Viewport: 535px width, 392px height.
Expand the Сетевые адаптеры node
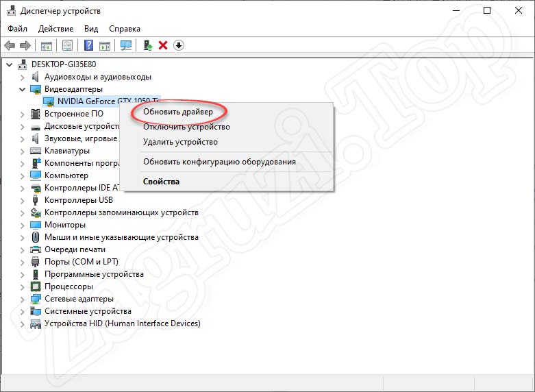tap(22, 299)
